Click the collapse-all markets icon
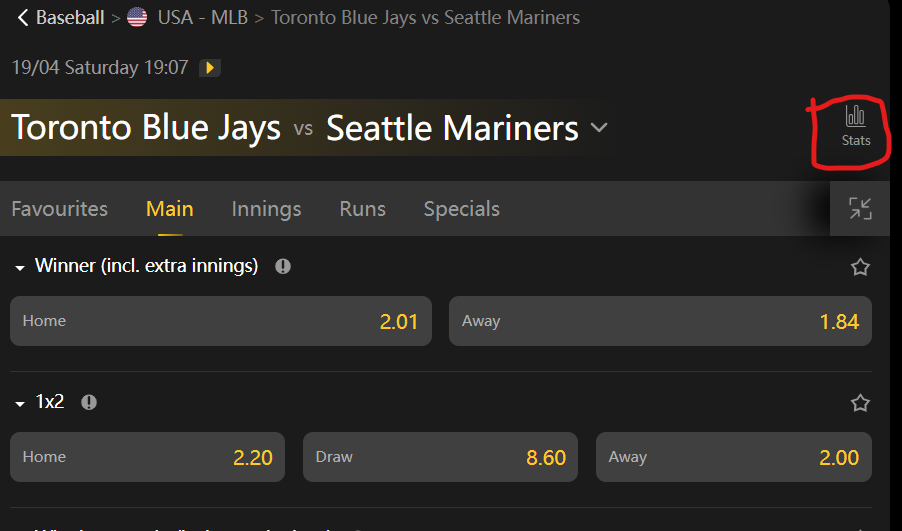The image size is (902, 531). pos(860,208)
